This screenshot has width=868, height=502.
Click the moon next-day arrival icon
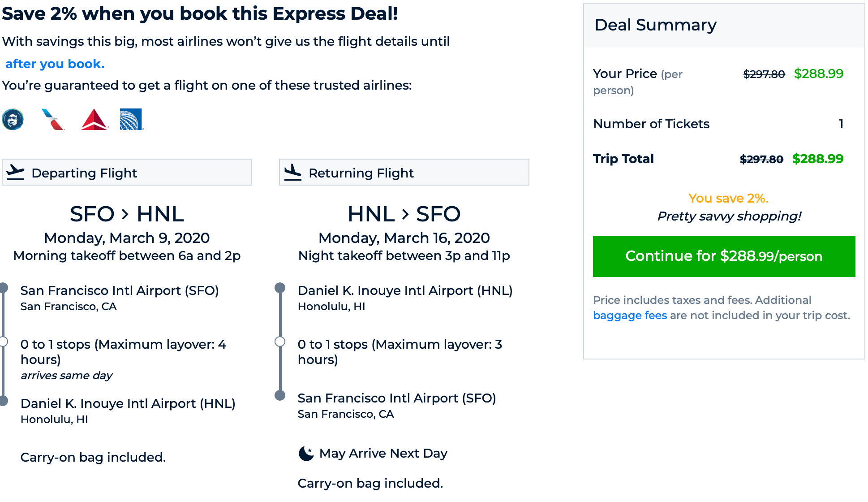coord(306,454)
